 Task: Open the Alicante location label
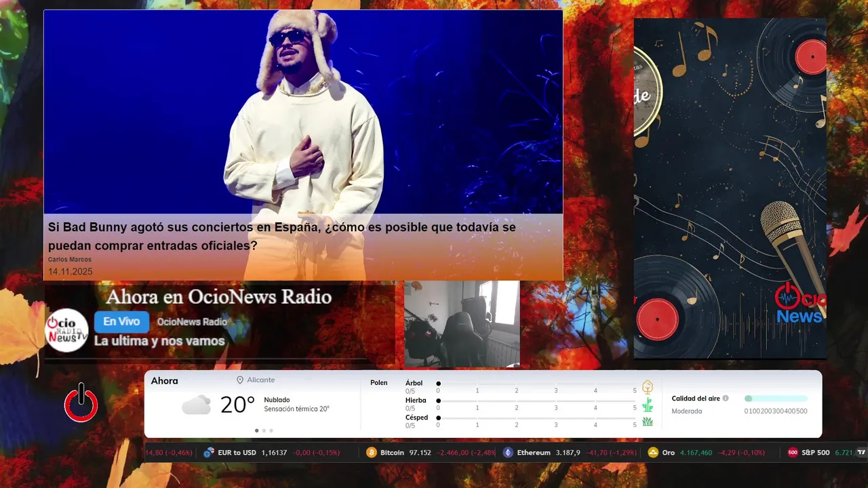(261, 380)
